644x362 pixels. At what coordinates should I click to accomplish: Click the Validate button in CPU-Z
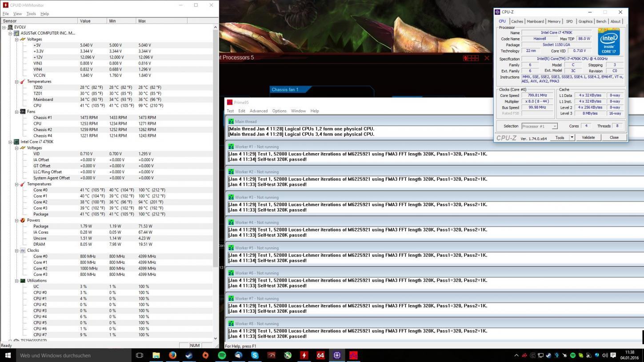588,137
